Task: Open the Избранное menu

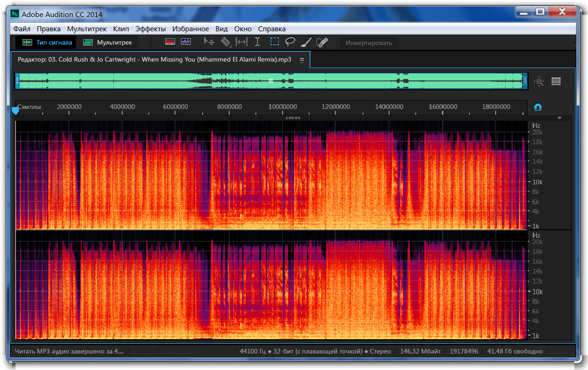Action: coord(191,28)
